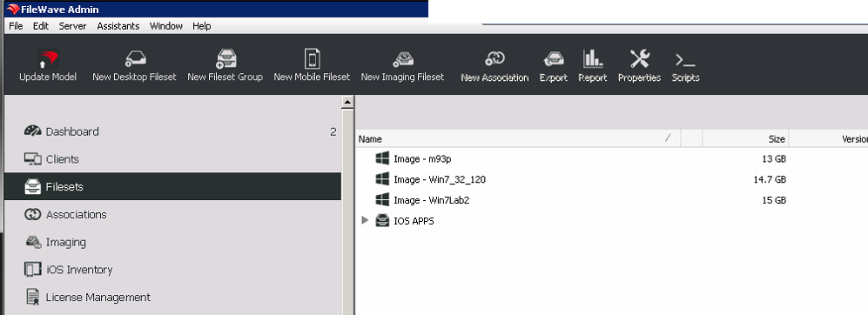868x315 pixels.
Task: Select the 'Image - Win7_32_120' fileset name
Action: [440, 179]
